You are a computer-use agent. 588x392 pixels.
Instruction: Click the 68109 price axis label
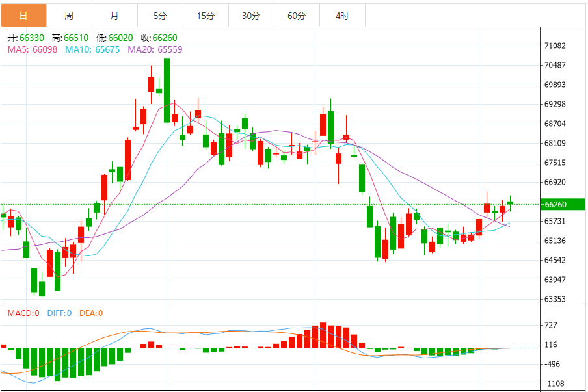pos(555,143)
